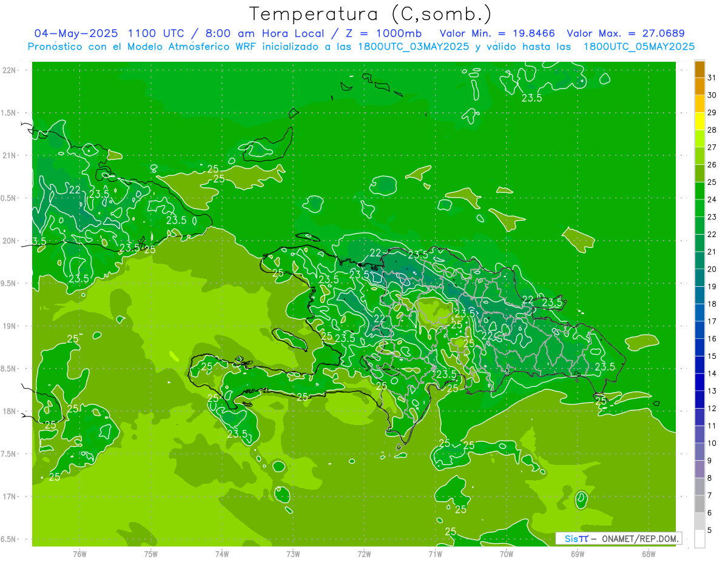Pick the gold swatch between 29 and 30
The height and width of the screenshot is (562, 728).
coord(699,104)
